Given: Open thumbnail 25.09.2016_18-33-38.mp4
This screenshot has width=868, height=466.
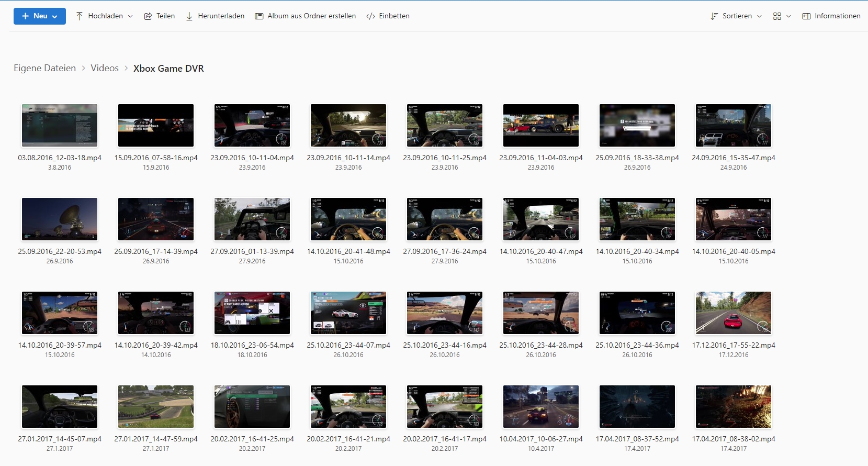Looking at the screenshot, I should pyautogui.click(x=637, y=125).
